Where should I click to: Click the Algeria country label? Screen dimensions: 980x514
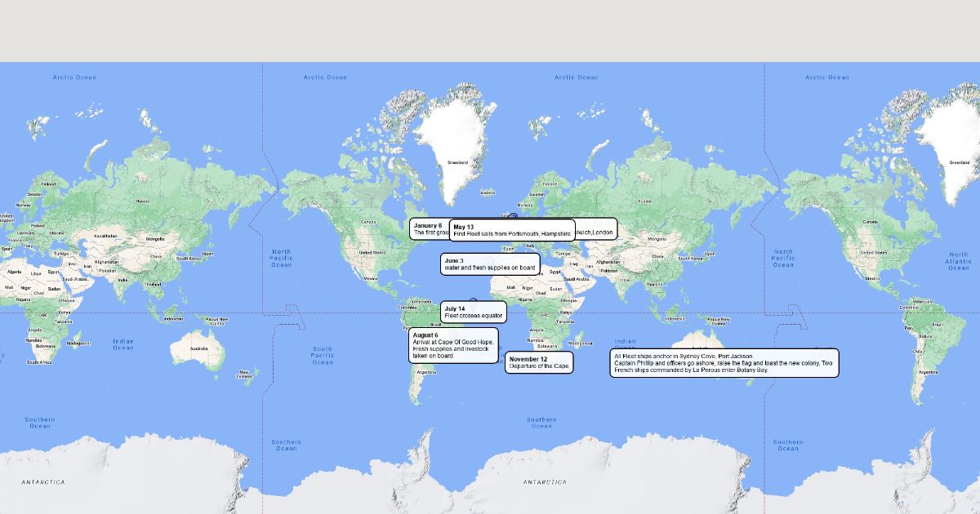point(15,272)
